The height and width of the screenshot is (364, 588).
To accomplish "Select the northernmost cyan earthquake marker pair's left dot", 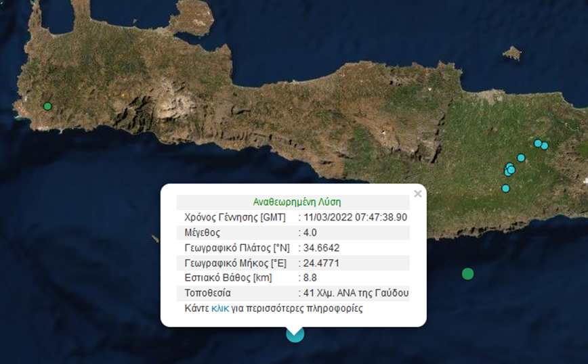I will point(538,143).
